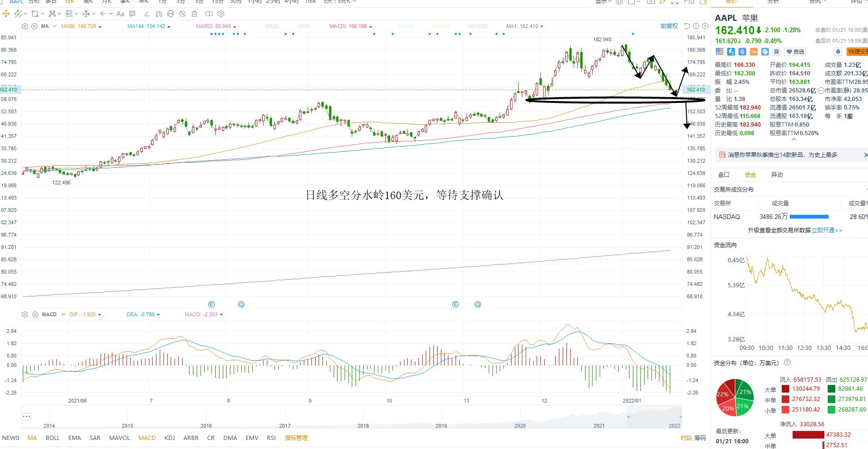Image resolution: width=868 pixels, height=449 pixels.
Task: Open the drawing toolbar settings gear
Action: coord(221,14)
